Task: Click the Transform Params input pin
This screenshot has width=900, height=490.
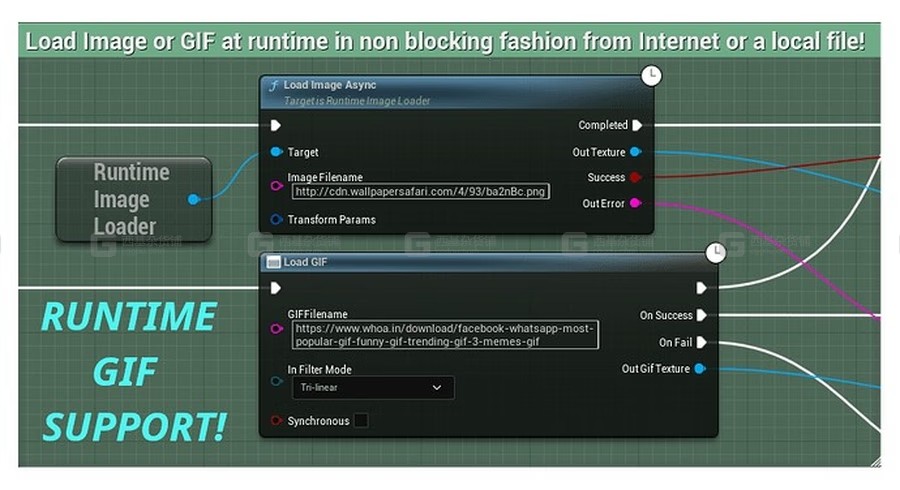Action: pyautogui.click(x=276, y=220)
